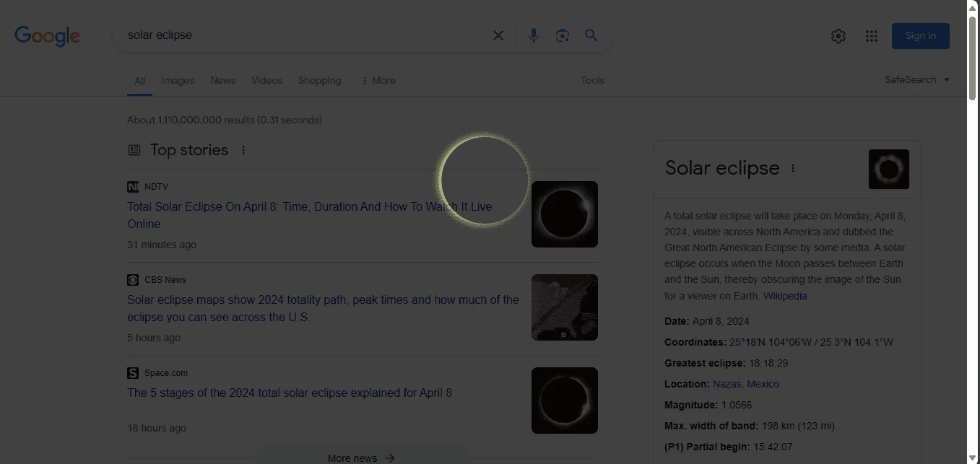Image resolution: width=980 pixels, height=464 pixels.
Task: Click the NDTV source icon
Action: [x=133, y=187]
